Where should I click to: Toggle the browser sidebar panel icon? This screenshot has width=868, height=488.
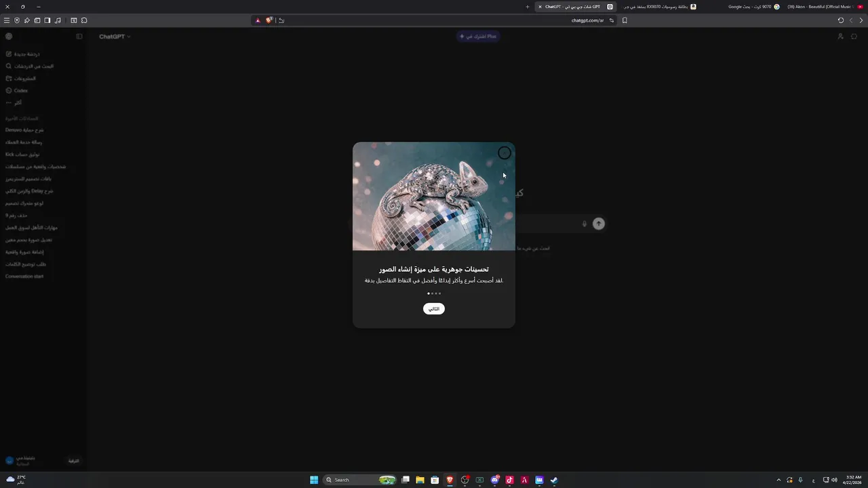pyautogui.click(x=47, y=20)
